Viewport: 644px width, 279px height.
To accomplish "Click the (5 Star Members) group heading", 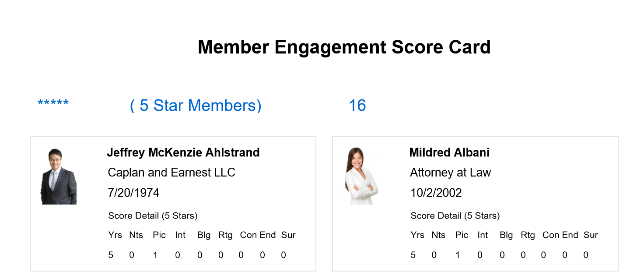I will pos(196,106).
